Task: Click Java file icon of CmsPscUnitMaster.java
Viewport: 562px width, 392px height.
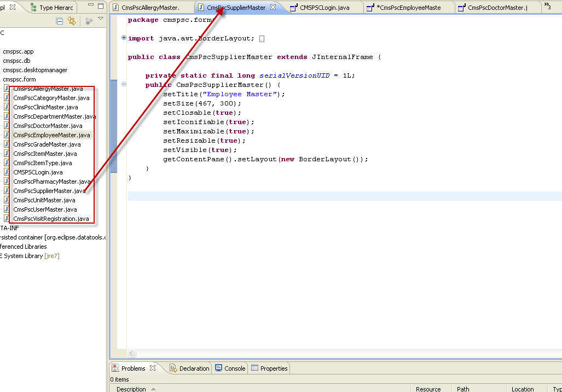Action: click(7, 200)
